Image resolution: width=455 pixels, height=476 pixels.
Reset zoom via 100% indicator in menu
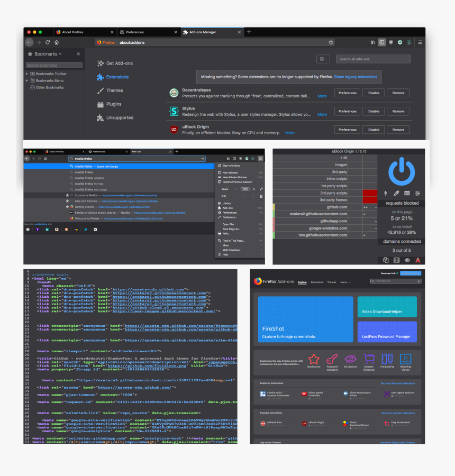coord(245,189)
